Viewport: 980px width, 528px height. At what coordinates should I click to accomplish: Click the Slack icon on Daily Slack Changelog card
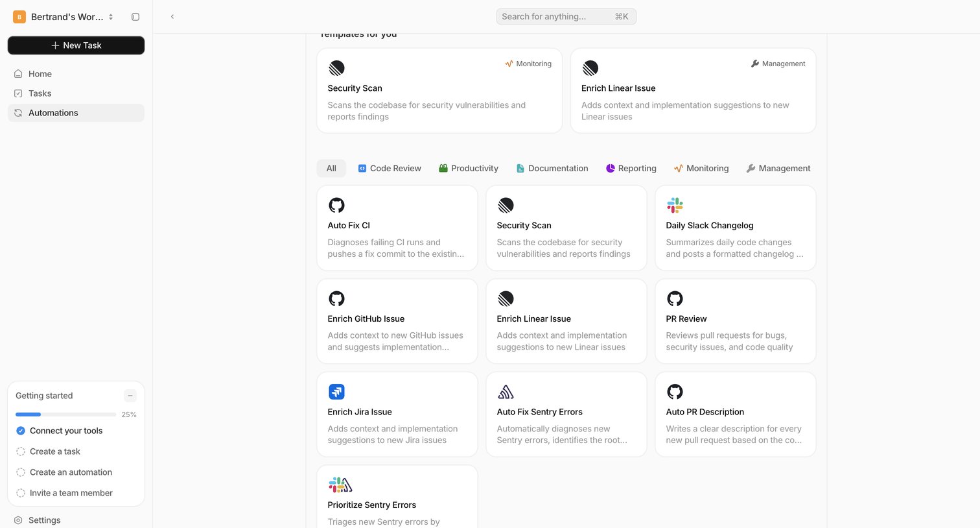coord(675,205)
